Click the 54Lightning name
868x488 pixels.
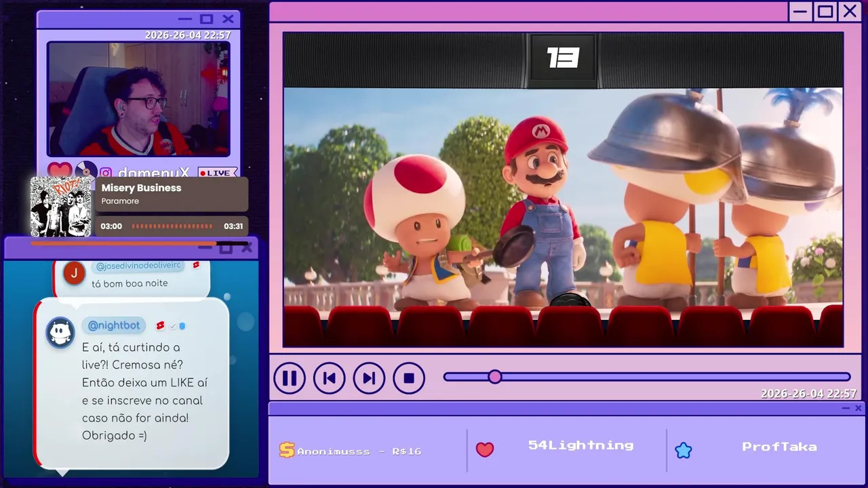(x=581, y=445)
